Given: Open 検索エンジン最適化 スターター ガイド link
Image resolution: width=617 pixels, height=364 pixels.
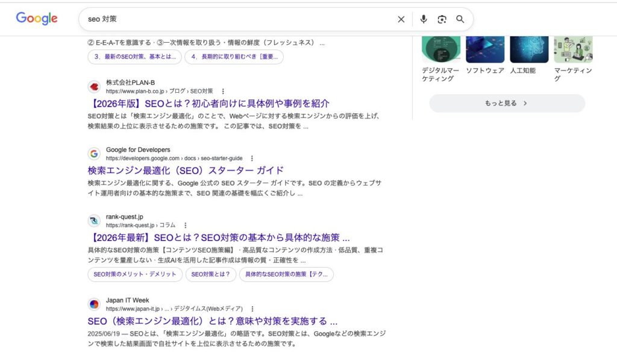Looking at the screenshot, I should click(x=186, y=171).
